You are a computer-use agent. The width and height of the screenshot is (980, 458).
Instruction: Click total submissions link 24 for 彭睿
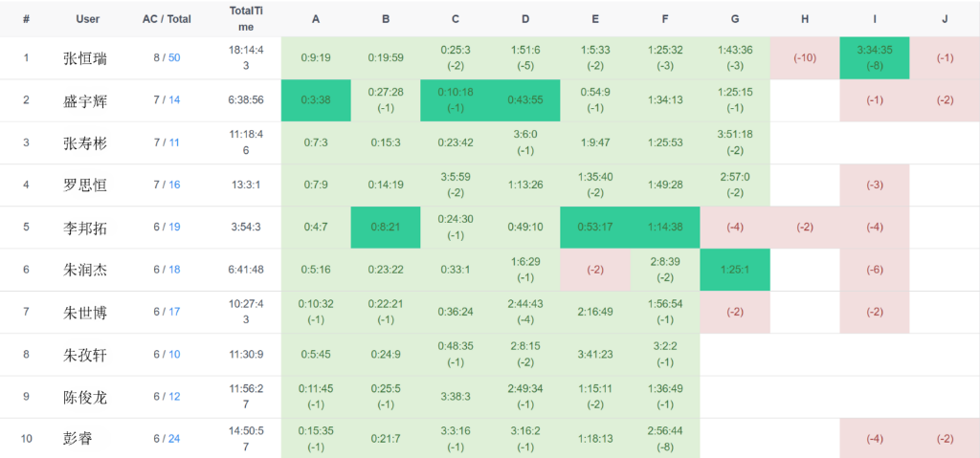[x=174, y=439]
